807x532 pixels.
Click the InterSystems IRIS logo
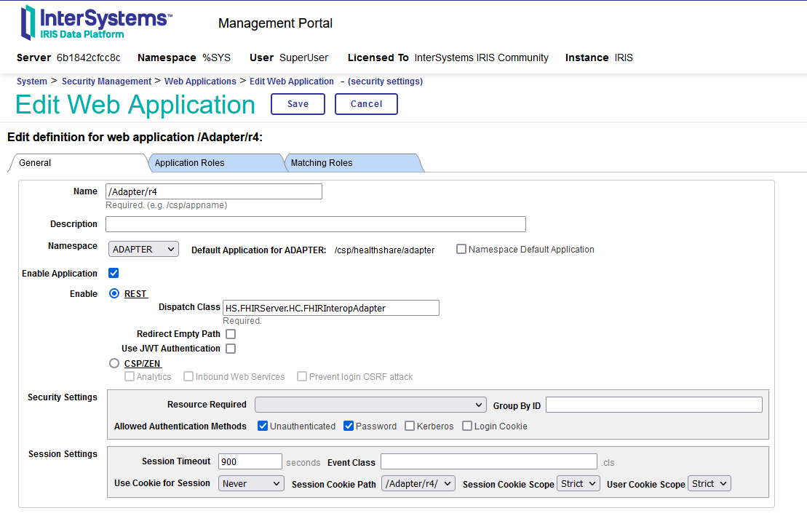coord(96,23)
